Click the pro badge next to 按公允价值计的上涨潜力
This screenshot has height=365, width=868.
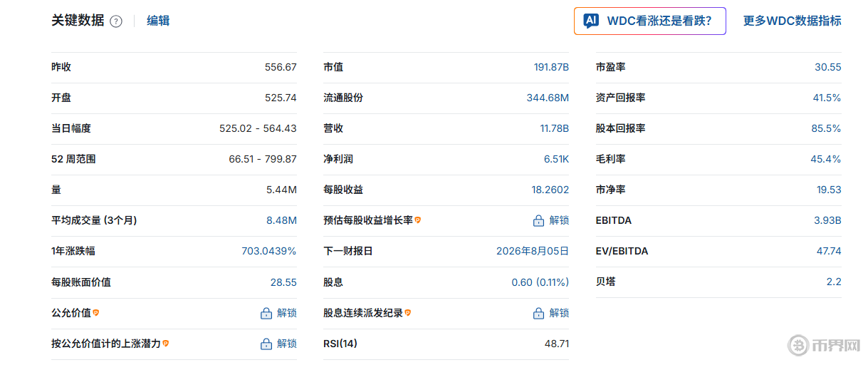pos(166,343)
